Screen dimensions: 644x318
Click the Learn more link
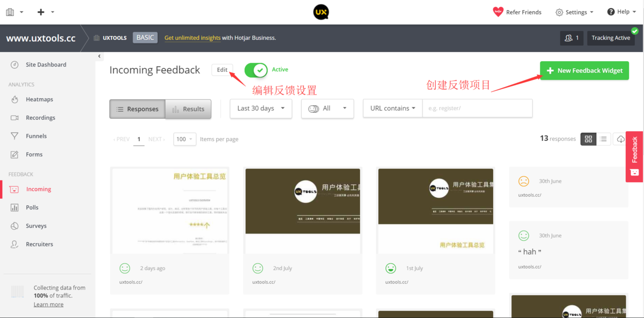tap(48, 305)
